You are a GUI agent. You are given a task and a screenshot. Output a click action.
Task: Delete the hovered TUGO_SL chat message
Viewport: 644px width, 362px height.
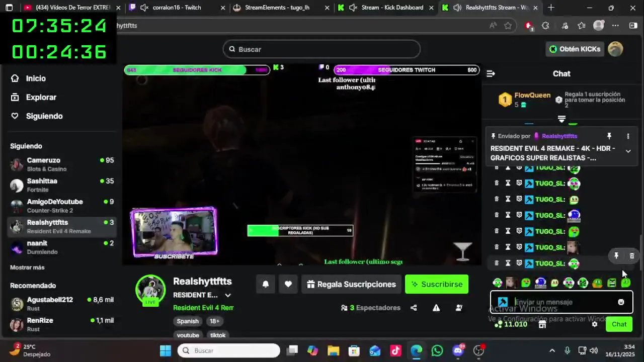(632, 256)
